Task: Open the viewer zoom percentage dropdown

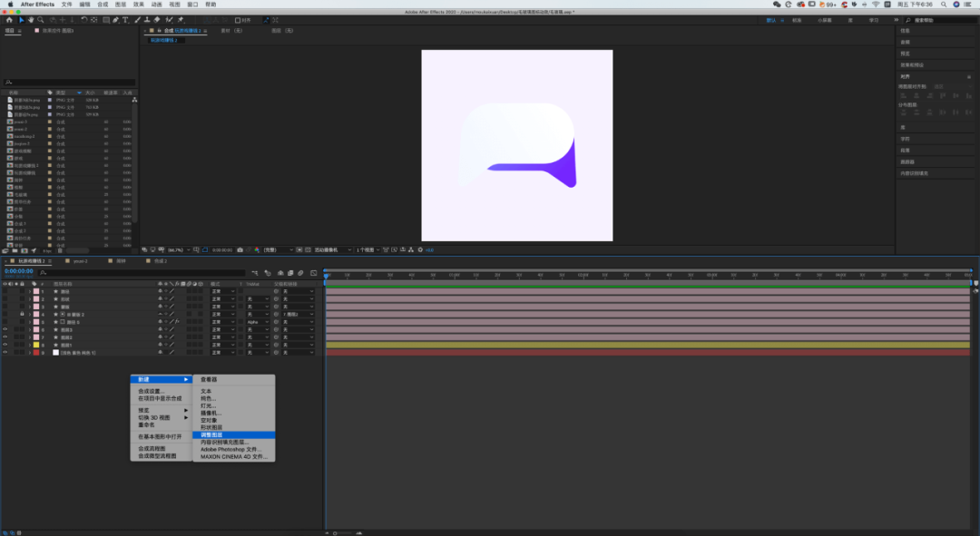Action: 178,250
